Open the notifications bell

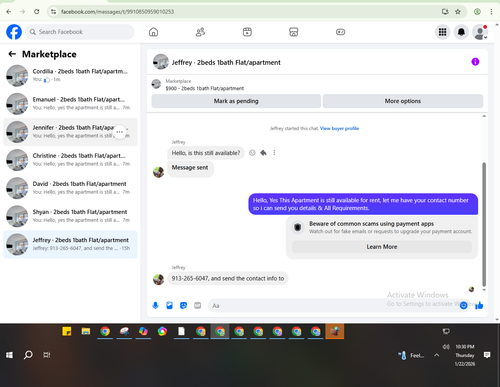(461, 32)
